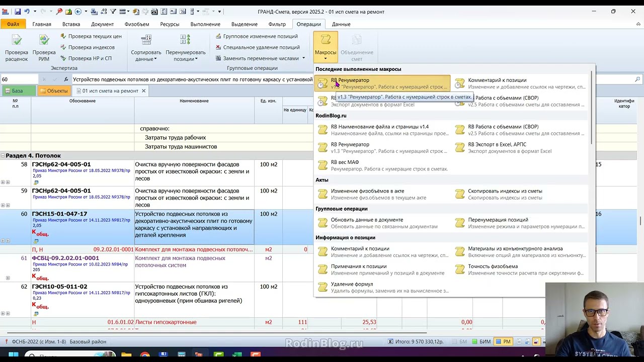Run Обновить данные в документе macro
Screen dimensions: 644x362
(382, 223)
